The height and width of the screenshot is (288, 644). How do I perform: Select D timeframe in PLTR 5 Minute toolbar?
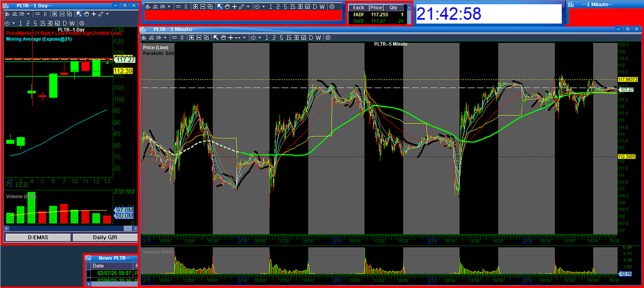click(311, 38)
